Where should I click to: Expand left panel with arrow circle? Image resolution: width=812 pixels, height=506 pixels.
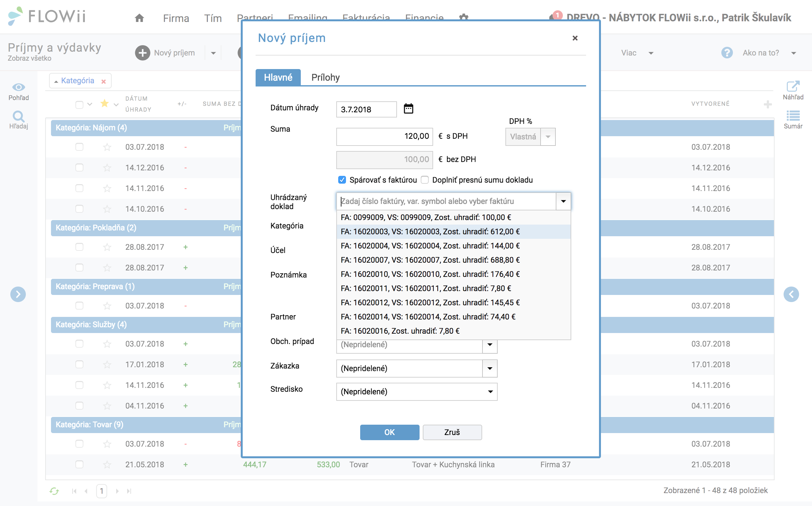(18, 294)
